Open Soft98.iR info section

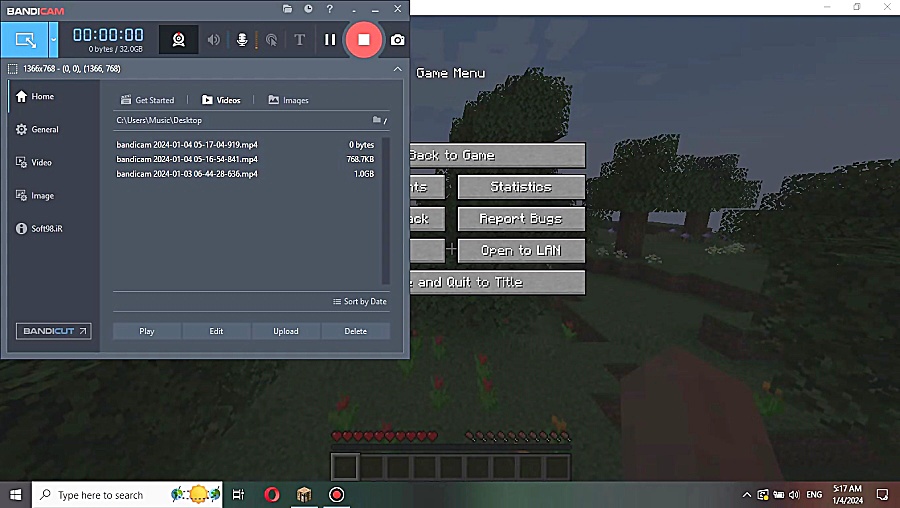click(40, 228)
